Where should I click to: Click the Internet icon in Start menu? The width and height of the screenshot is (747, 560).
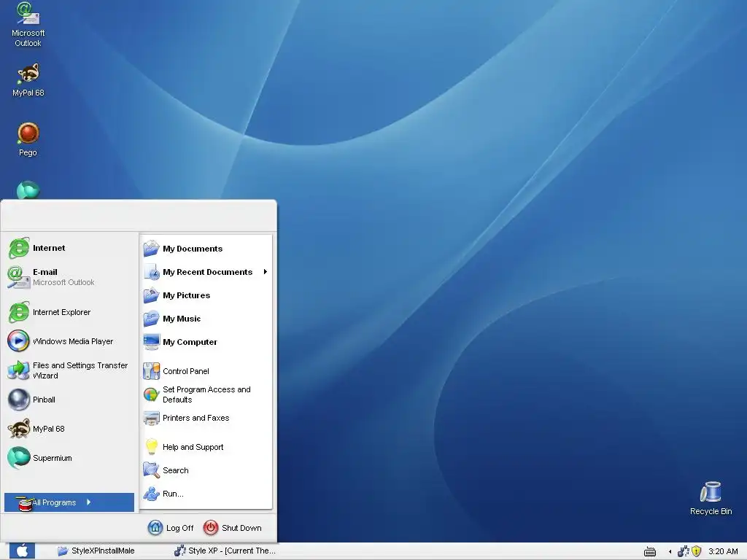tap(19, 248)
